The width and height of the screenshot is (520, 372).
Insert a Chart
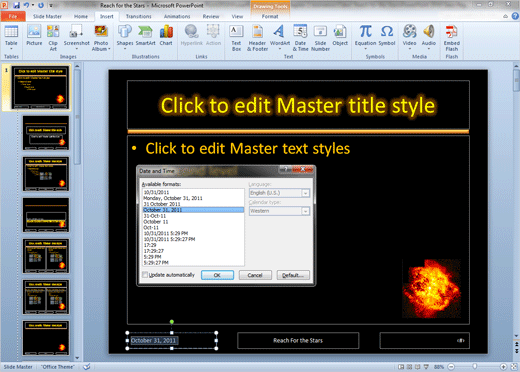pos(166,35)
